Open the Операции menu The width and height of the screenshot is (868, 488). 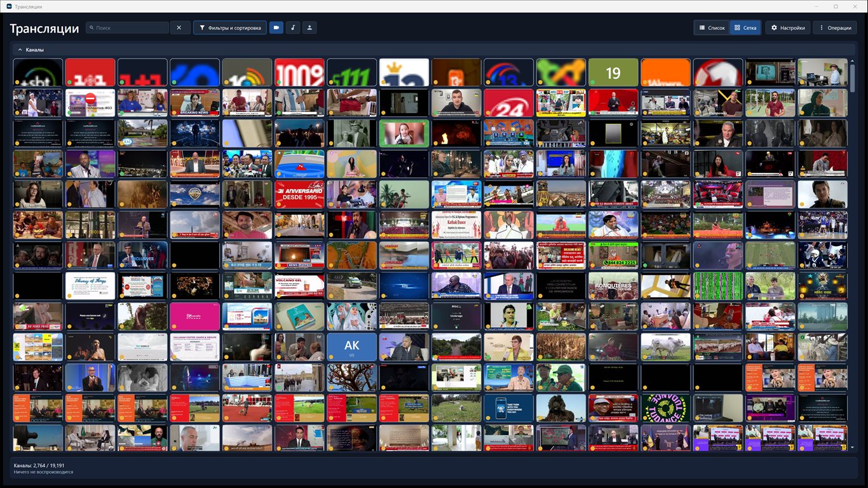(x=835, y=28)
